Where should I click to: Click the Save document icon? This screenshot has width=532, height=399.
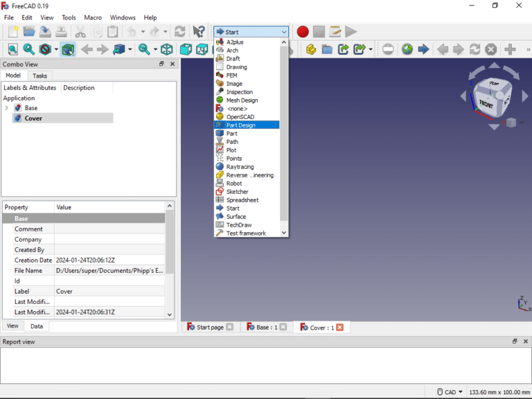[x=45, y=32]
